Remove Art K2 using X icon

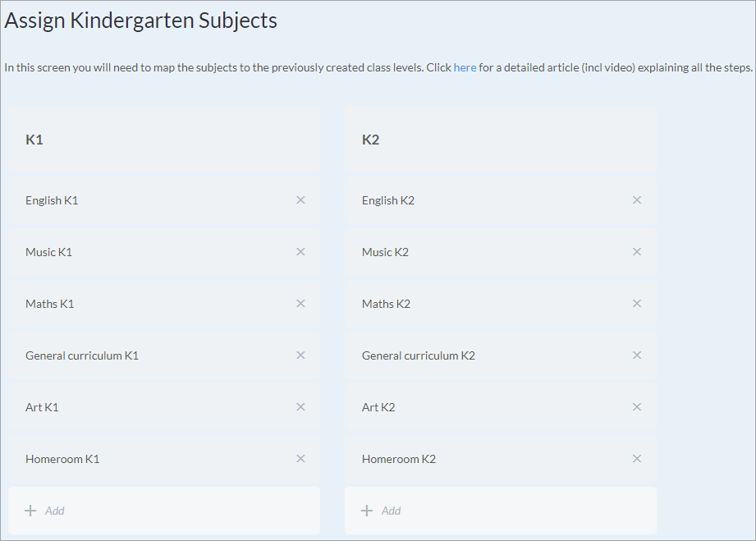point(637,407)
